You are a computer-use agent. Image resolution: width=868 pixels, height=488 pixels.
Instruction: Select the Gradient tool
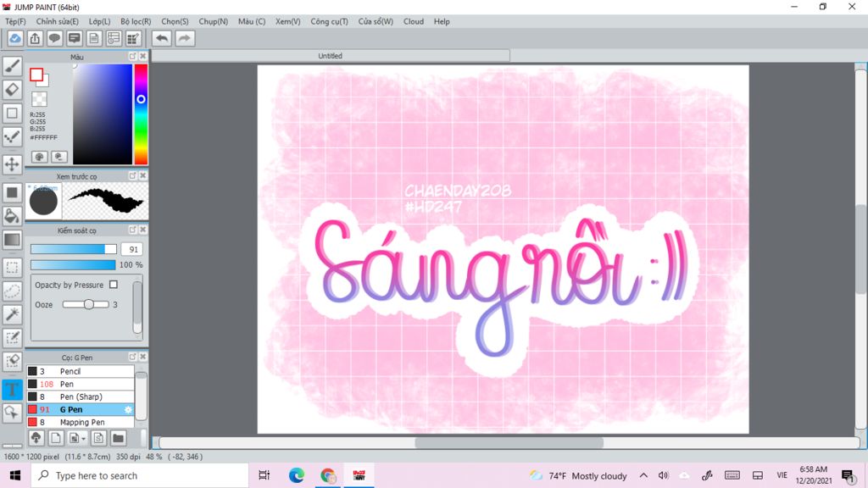pos(12,240)
